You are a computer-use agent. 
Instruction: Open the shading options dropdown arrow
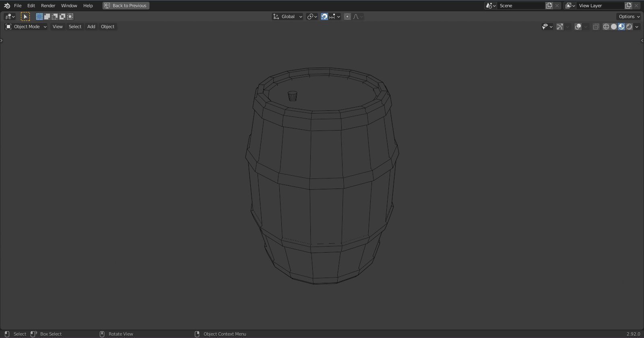click(x=637, y=27)
